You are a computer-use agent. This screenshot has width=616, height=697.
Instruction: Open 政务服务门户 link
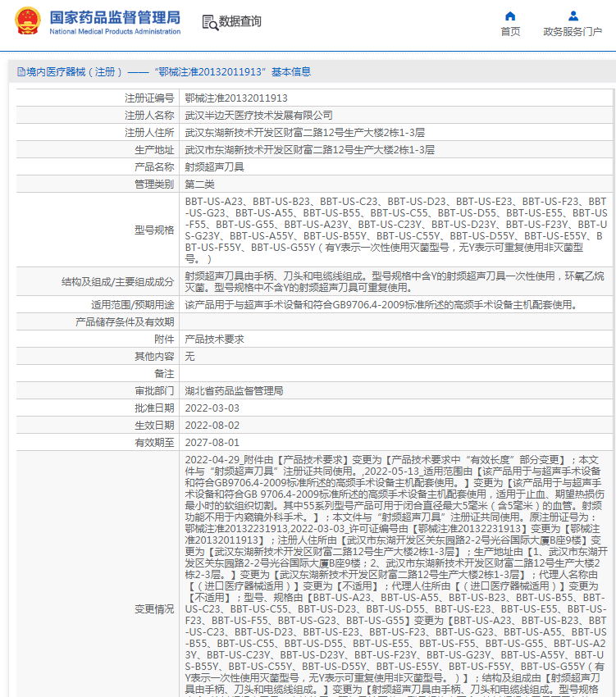click(573, 31)
